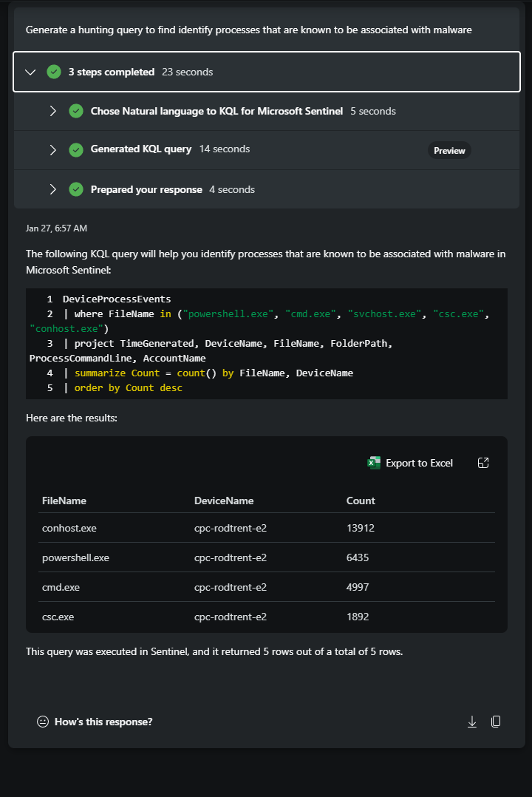The width and height of the screenshot is (532, 797).
Task: Click How's this response? feedback
Action: point(103,722)
